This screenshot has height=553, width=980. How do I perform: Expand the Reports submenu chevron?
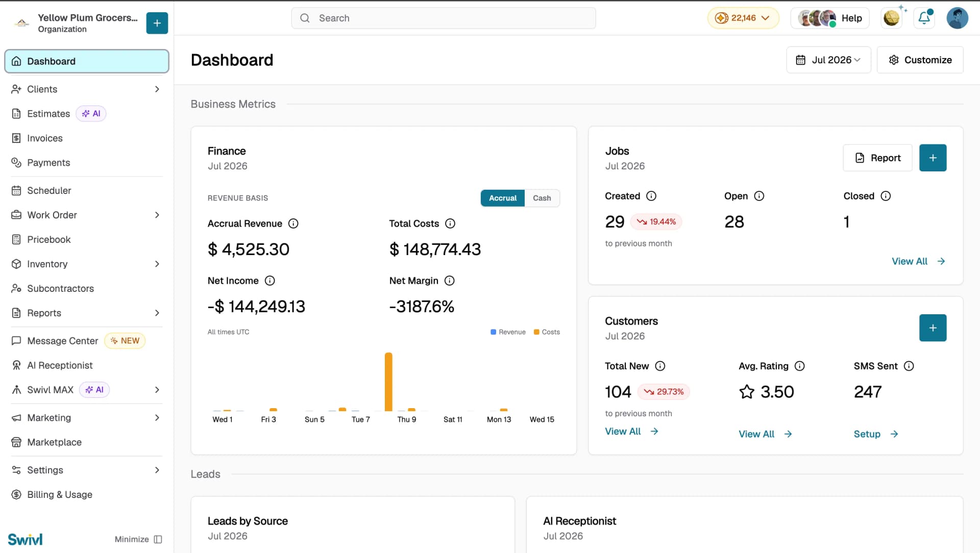[x=157, y=313]
